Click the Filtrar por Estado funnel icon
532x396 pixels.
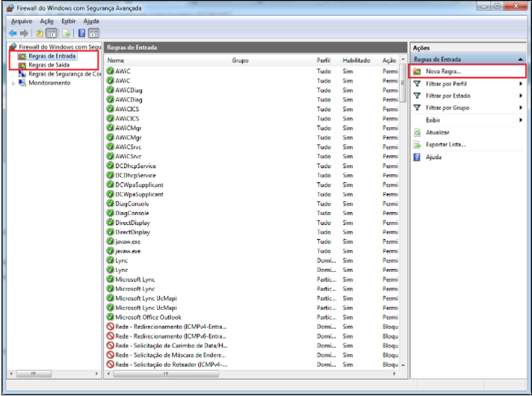coord(417,96)
